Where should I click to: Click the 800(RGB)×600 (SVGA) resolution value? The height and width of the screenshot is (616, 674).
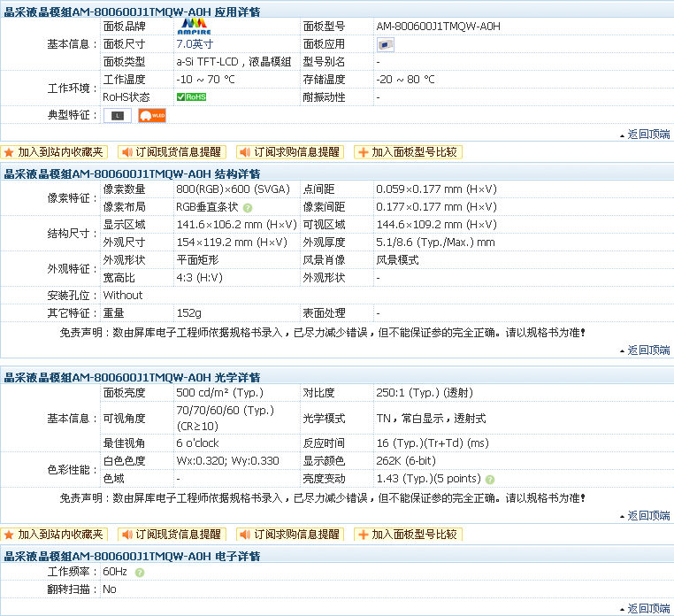pos(233,189)
